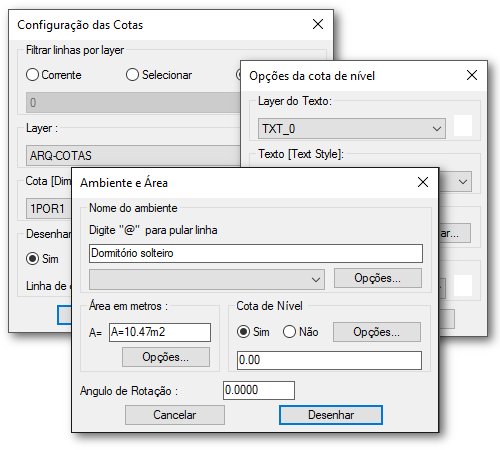Click the white layer color swatch

[463, 126]
